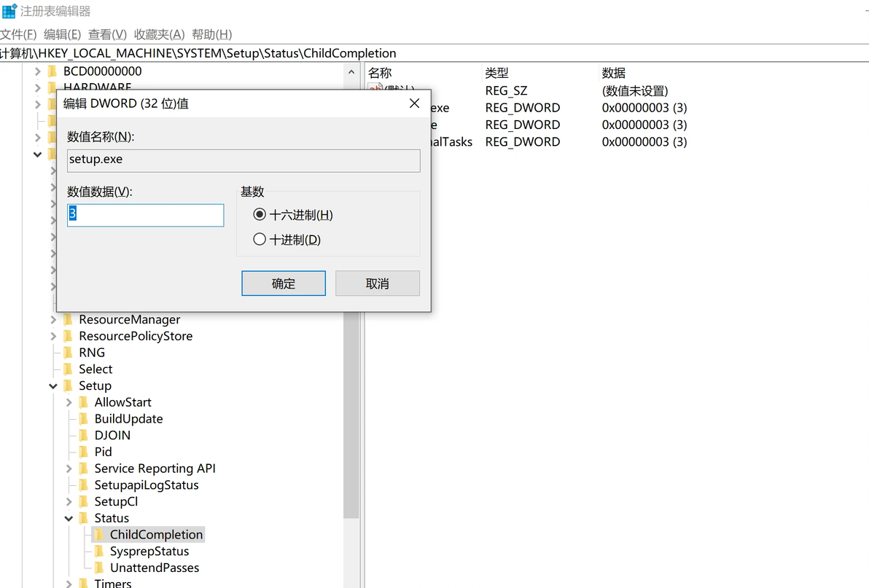Select the SysprepStatus key label
This screenshot has height=588, width=869.
tap(149, 551)
